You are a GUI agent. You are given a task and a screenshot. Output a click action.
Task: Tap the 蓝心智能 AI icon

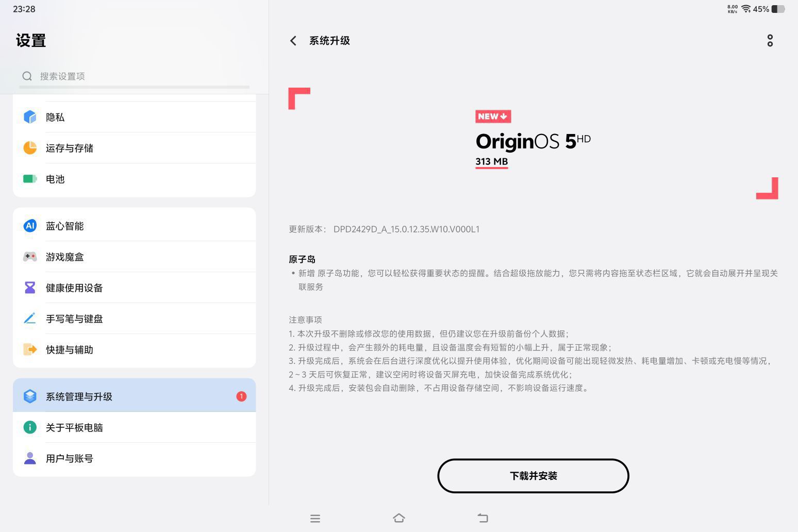click(x=30, y=226)
